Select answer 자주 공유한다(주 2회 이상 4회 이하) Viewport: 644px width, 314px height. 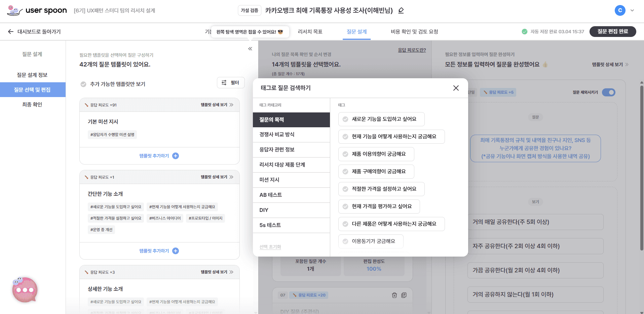[x=535, y=246]
